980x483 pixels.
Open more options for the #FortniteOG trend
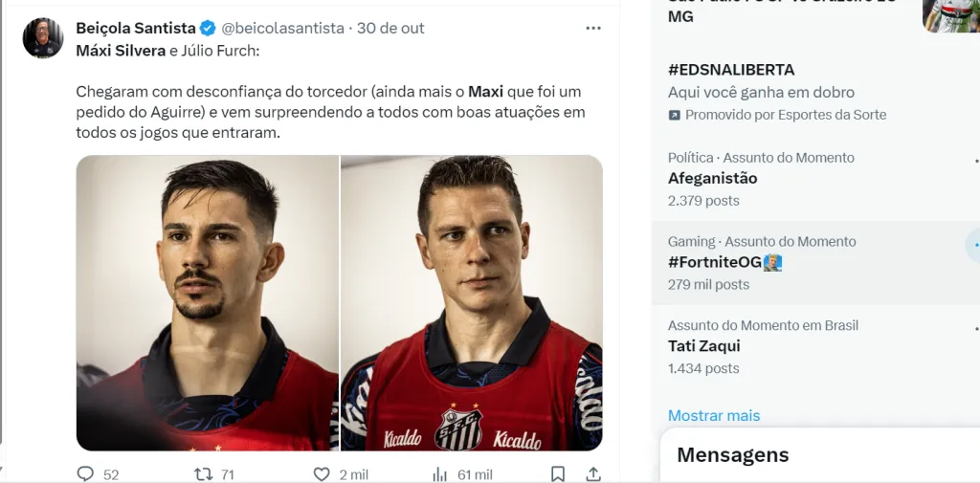coord(975,245)
